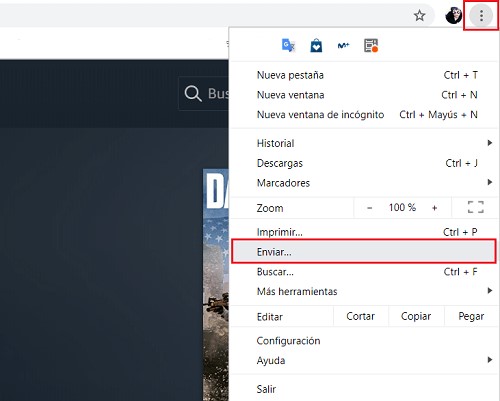
Task: Click the Cortar button
Action: pyautogui.click(x=361, y=316)
